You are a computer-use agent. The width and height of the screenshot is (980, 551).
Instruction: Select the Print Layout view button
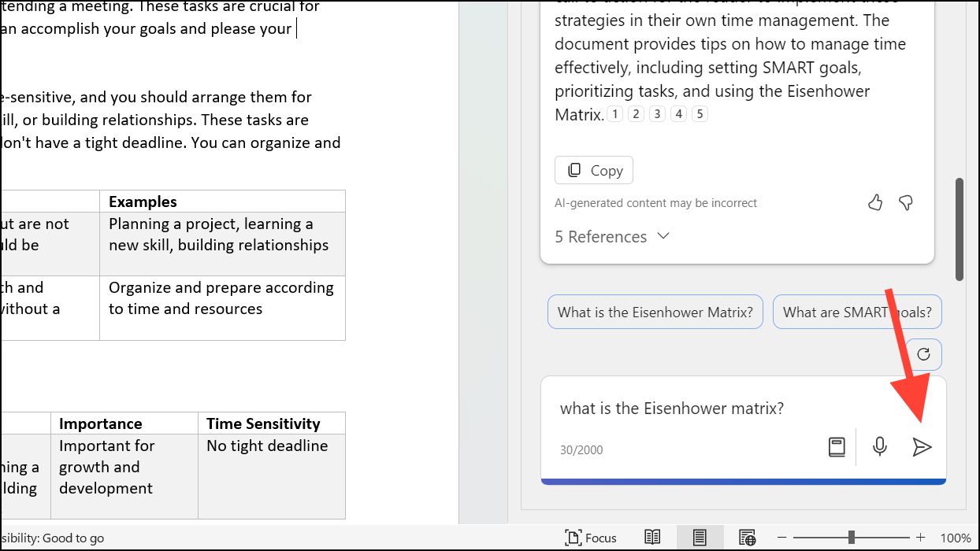(x=699, y=538)
